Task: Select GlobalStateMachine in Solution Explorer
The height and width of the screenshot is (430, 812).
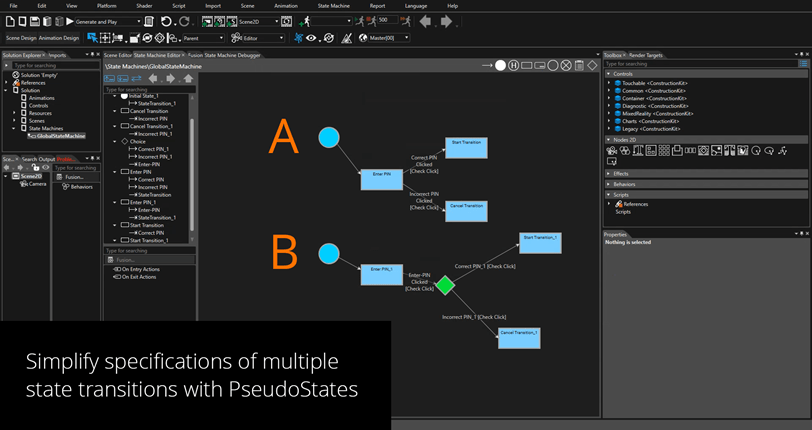Action: pyautogui.click(x=60, y=136)
